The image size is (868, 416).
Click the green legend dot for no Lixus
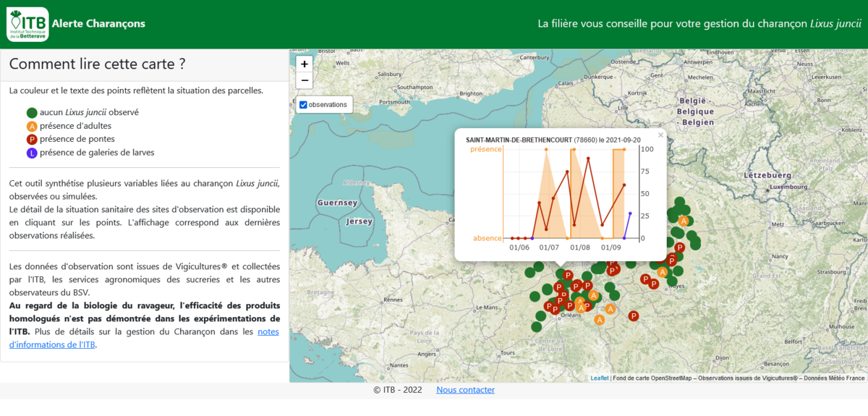tap(32, 113)
